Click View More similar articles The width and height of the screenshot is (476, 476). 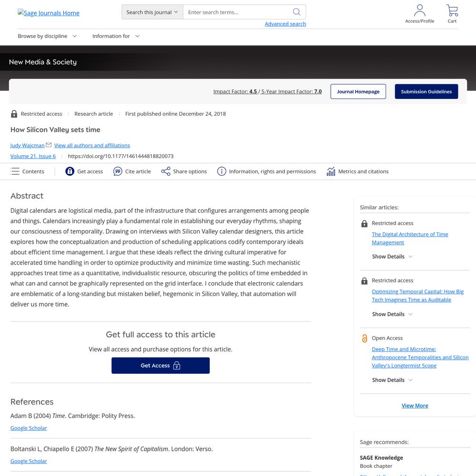click(x=415, y=406)
